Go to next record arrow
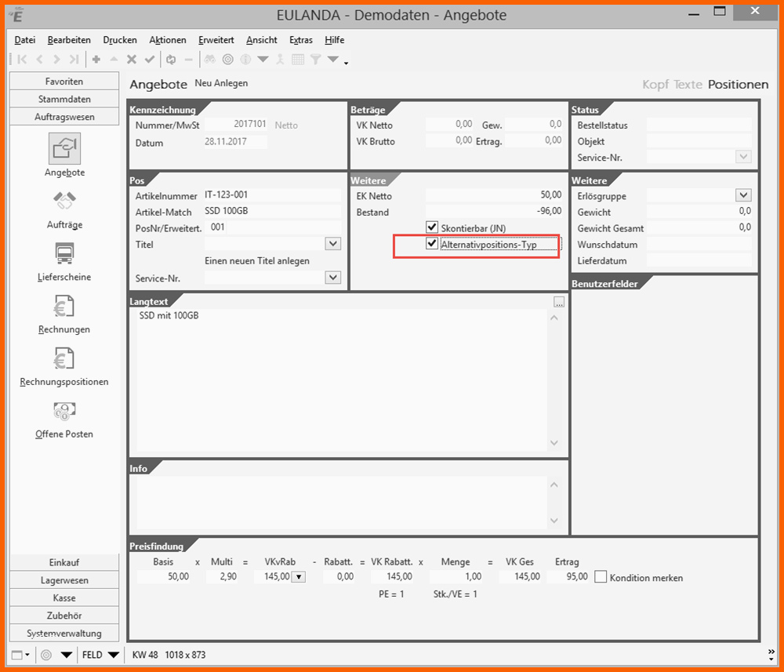784x672 pixels. [56, 60]
